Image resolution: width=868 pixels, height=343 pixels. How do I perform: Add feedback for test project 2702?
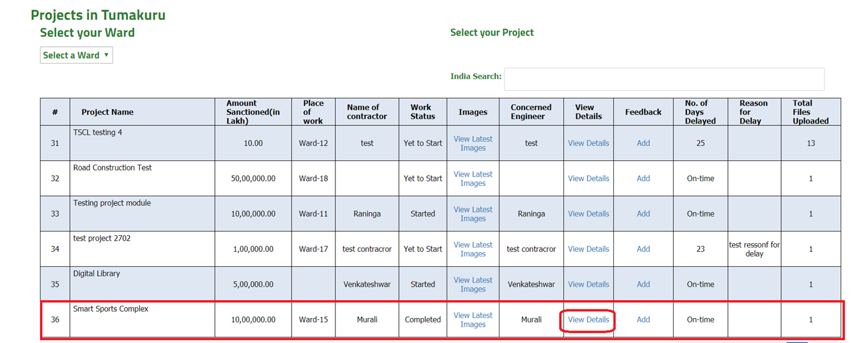pyautogui.click(x=643, y=249)
